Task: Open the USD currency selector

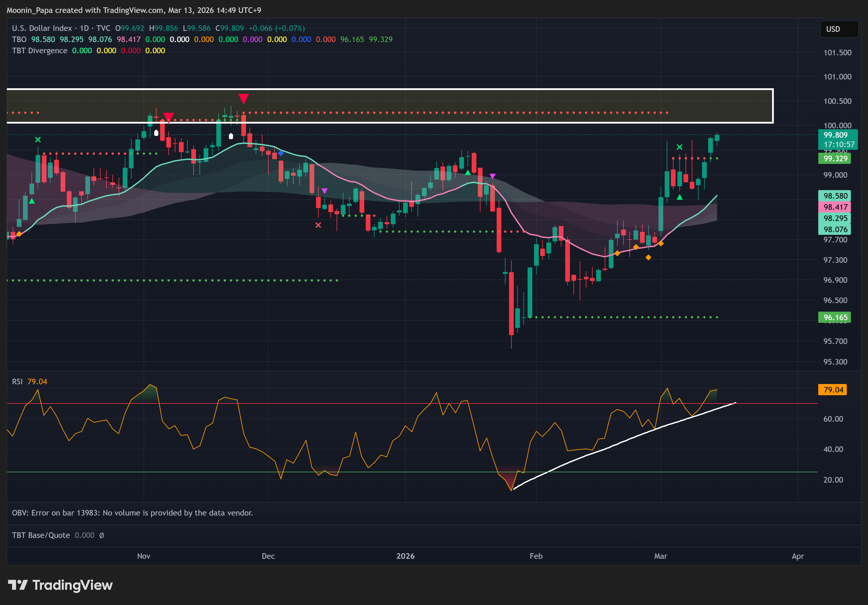Action: click(839, 29)
